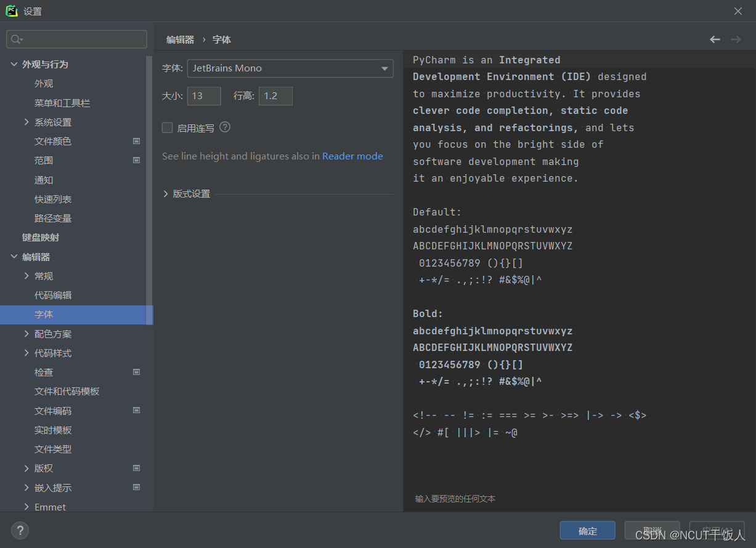Click project-level icon next to 嵌入提示
Screen dimensions: 756x548
(x=137, y=487)
